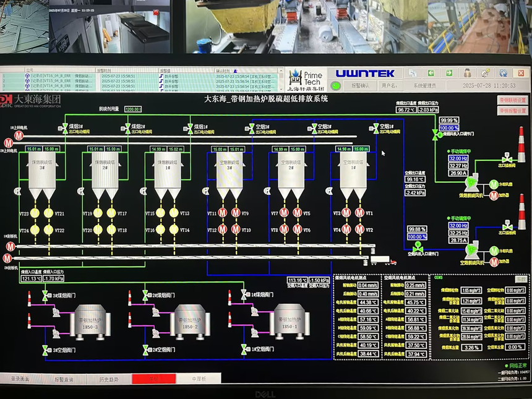The height and width of the screenshot is (399, 532).
Task: Click the copy pages icon beside UWNTEK logo
Action: point(413,73)
